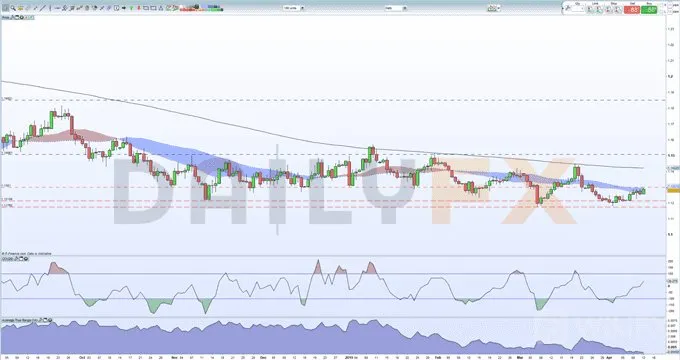Open the Daily timeframe dropdown

coord(396,8)
